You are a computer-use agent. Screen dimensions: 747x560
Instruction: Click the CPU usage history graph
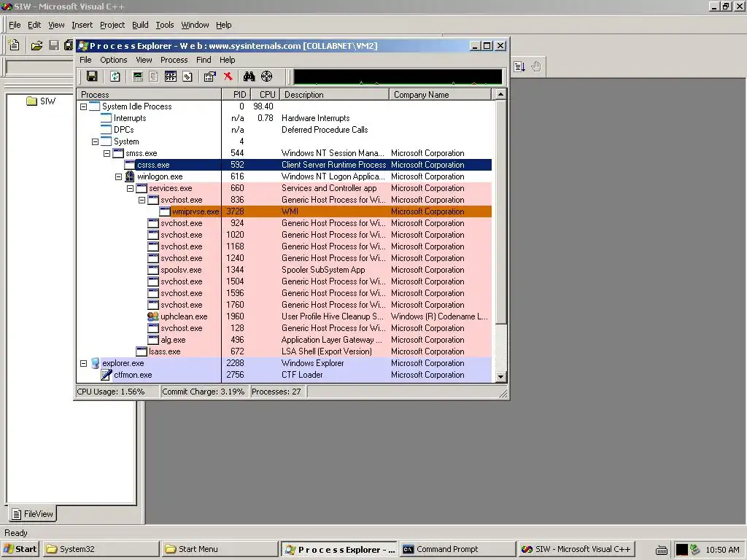[x=398, y=77]
